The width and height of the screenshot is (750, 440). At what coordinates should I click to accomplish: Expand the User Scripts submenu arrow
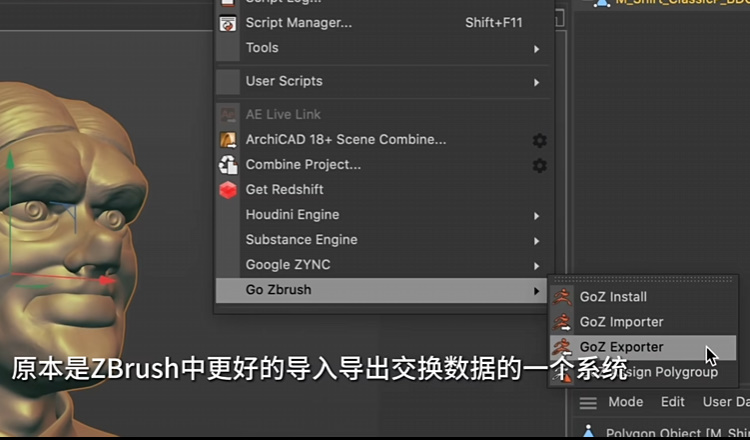537,82
